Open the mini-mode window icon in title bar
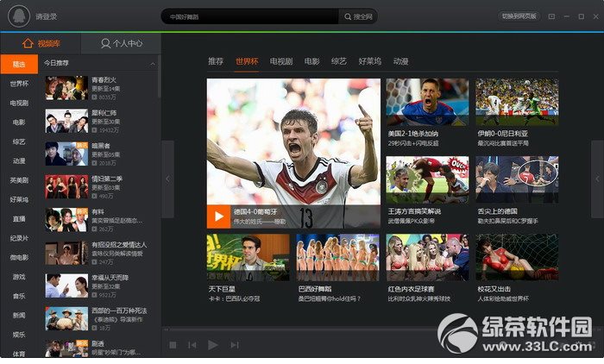Viewport: 604px width, 364px height. (x=551, y=16)
